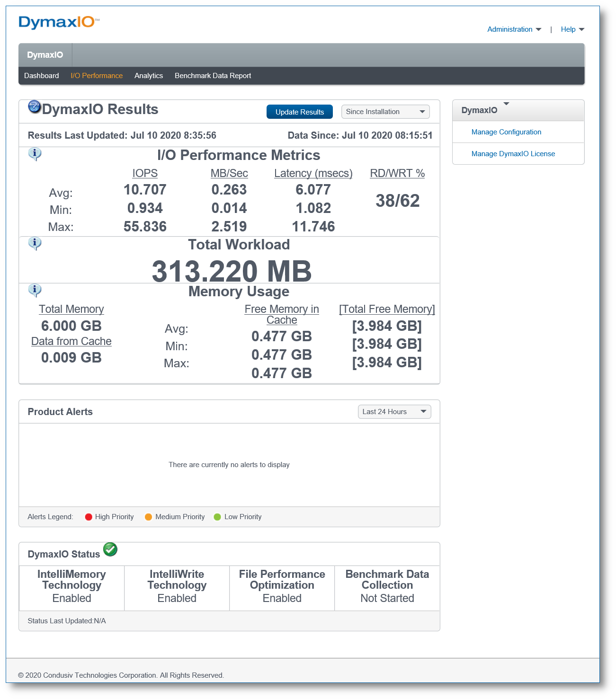Click the Data Since timestamp text
This screenshot has width=616, height=699.
[360, 135]
